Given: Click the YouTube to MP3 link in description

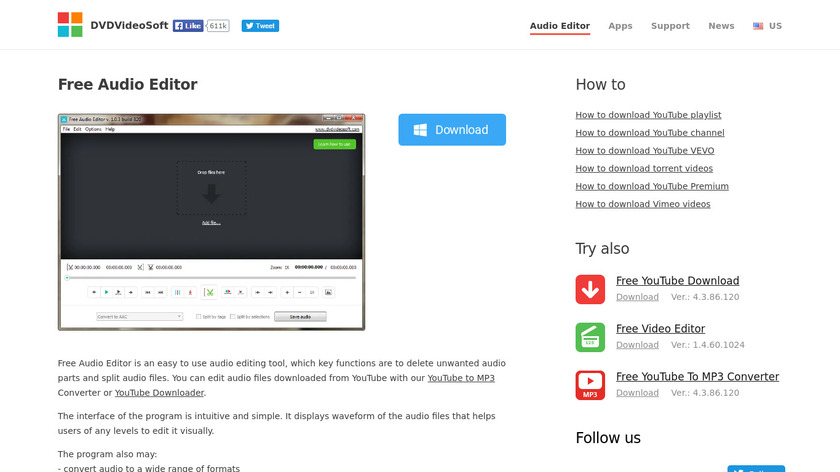Looking at the screenshot, I should coord(461,378).
